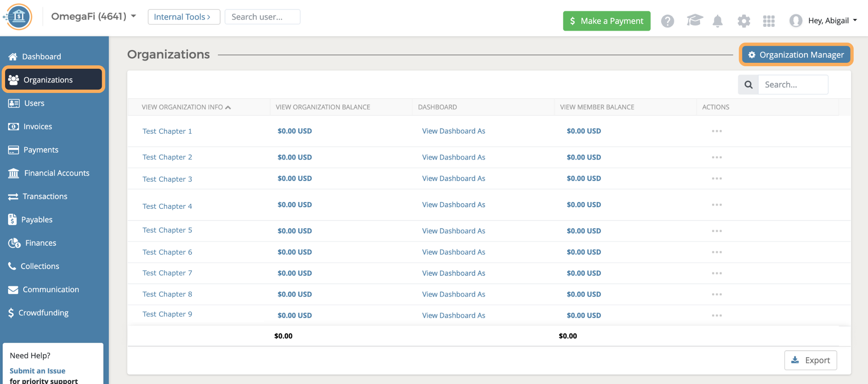This screenshot has width=868, height=384.
Task: Expand the OmegaFi (4641) organization dropdown
Action: (94, 17)
